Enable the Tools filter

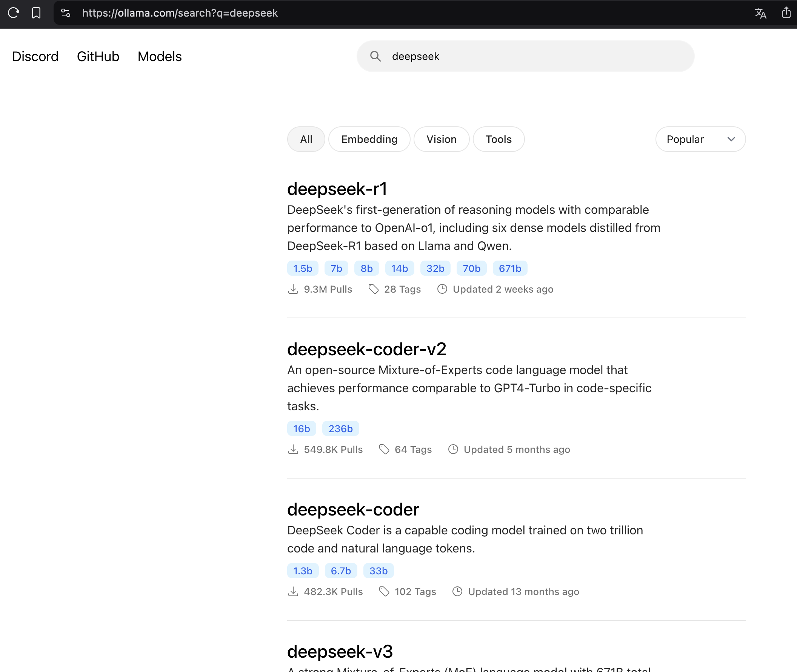(x=498, y=139)
